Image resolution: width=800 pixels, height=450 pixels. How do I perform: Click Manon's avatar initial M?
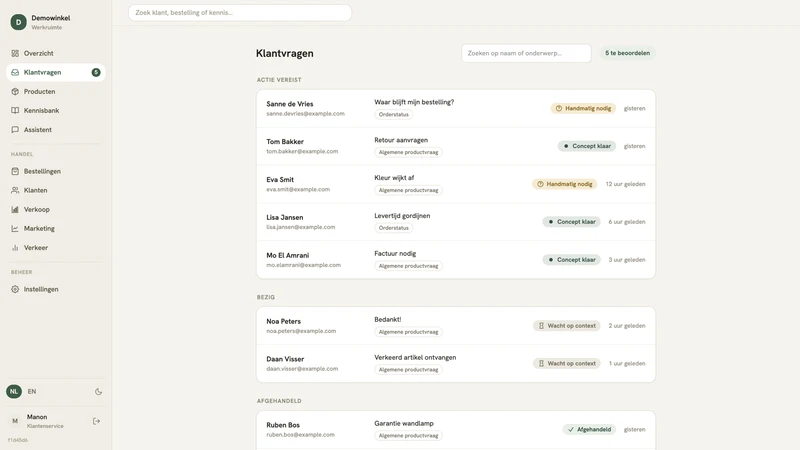(15, 421)
